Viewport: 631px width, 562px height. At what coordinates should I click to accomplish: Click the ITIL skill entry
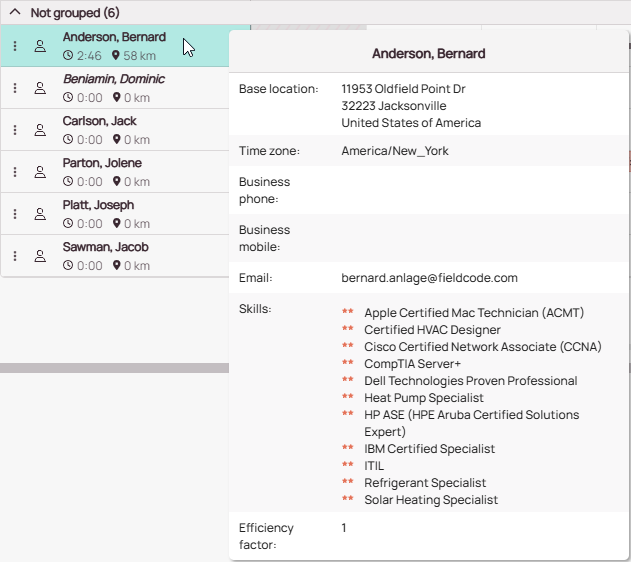point(374,465)
